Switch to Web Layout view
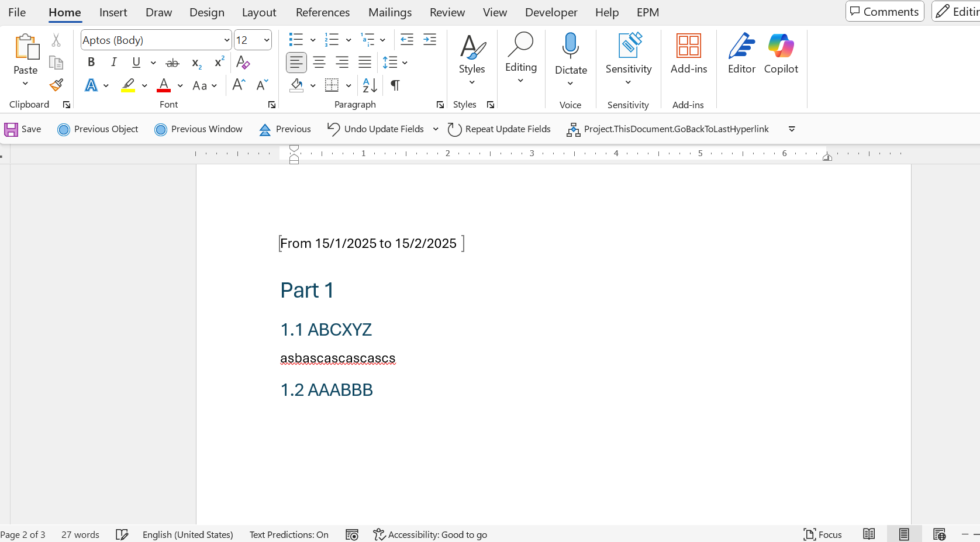 click(939, 534)
